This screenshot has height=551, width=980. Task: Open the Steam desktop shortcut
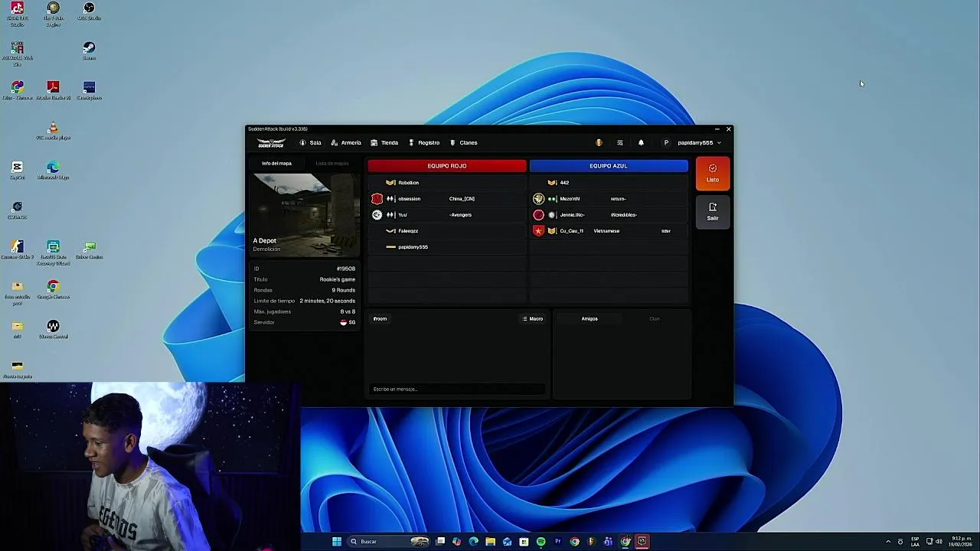click(x=89, y=51)
